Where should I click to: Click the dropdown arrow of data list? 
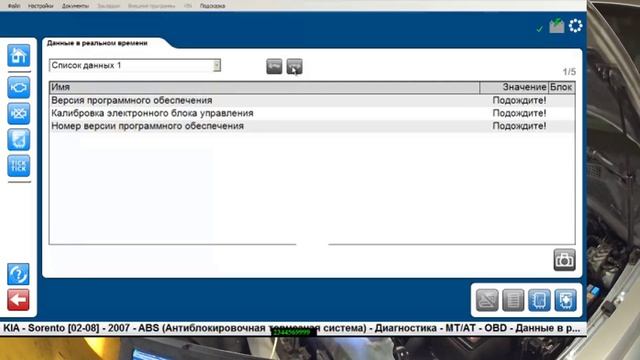tap(217, 65)
